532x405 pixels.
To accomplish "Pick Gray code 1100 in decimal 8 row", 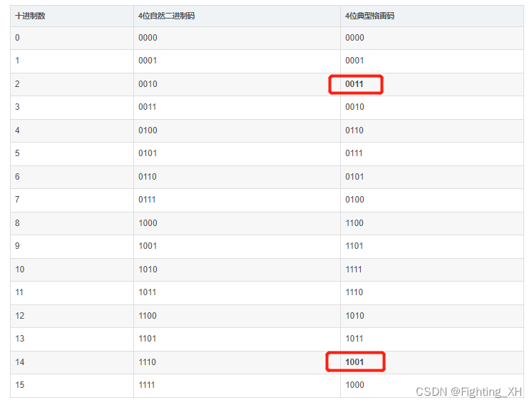I will pyautogui.click(x=354, y=223).
